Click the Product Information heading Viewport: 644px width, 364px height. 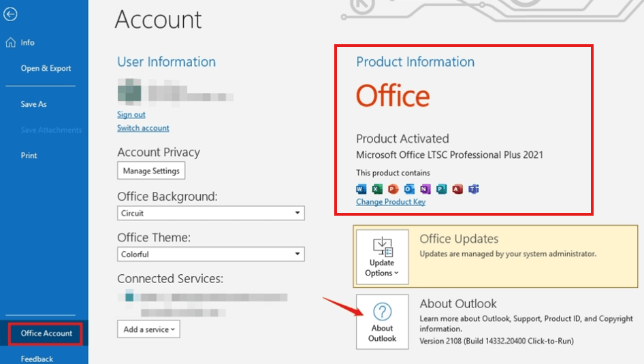[x=415, y=61]
